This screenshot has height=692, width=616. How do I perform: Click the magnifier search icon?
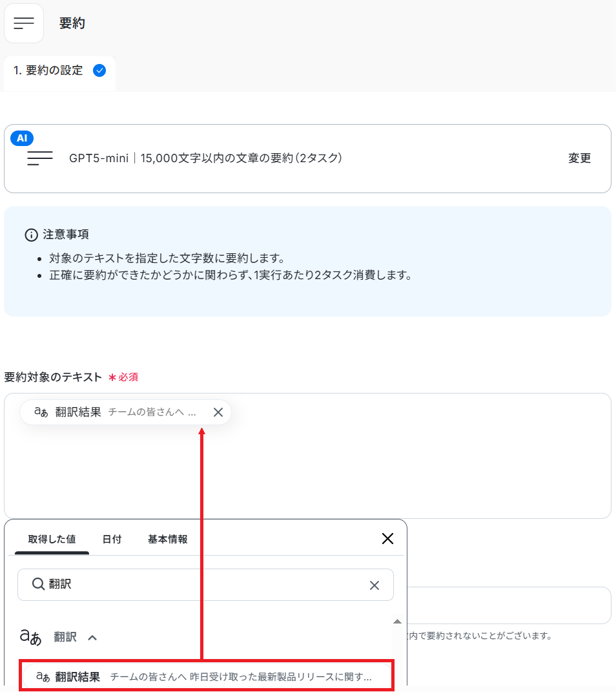[x=38, y=584]
